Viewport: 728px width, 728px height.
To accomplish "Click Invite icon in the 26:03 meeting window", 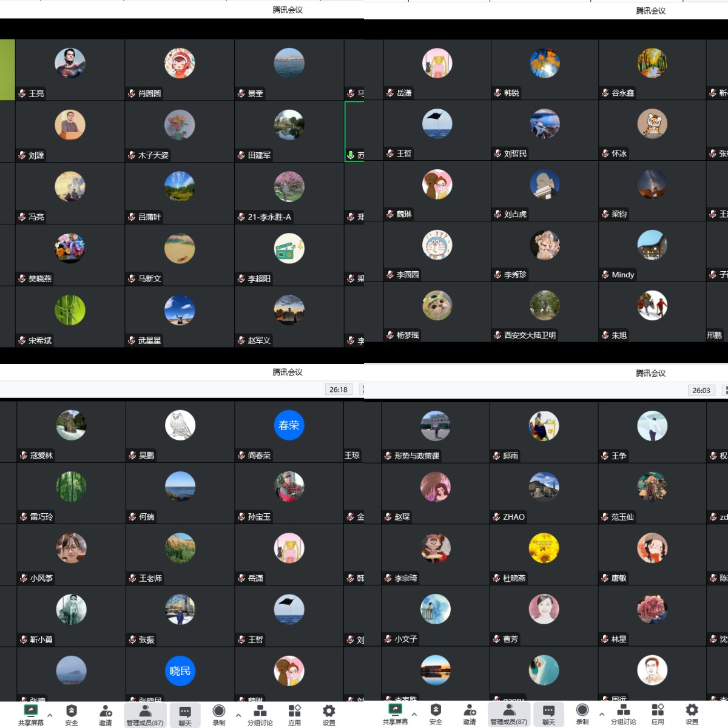I will coord(470,710).
